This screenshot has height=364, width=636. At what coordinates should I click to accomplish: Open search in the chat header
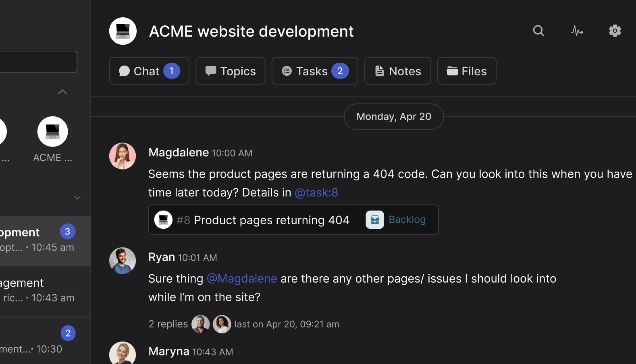click(x=538, y=31)
